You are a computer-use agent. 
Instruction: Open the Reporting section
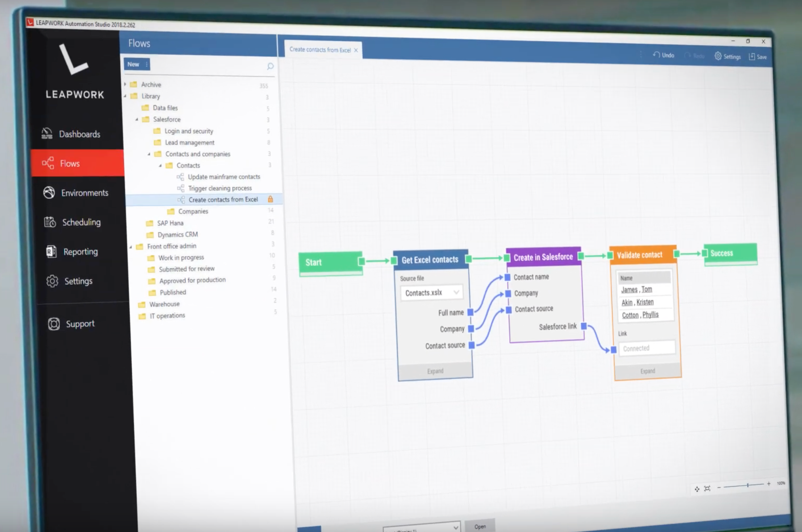point(72,252)
